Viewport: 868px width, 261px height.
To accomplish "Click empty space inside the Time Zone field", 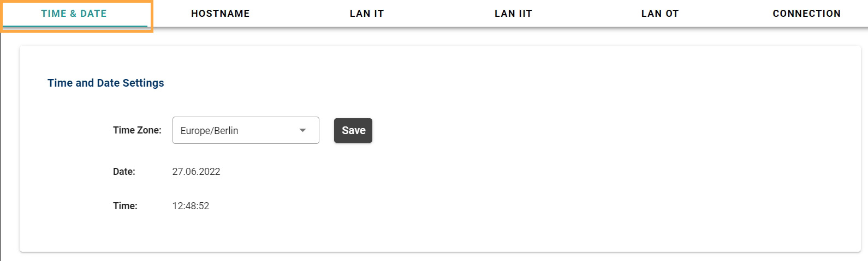I will (x=267, y=130).
